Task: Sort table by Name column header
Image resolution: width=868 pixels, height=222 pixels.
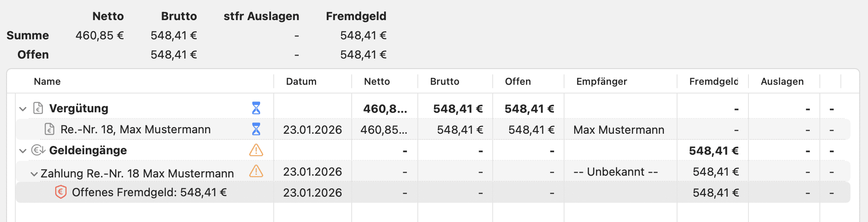Action: click(47, 81)
